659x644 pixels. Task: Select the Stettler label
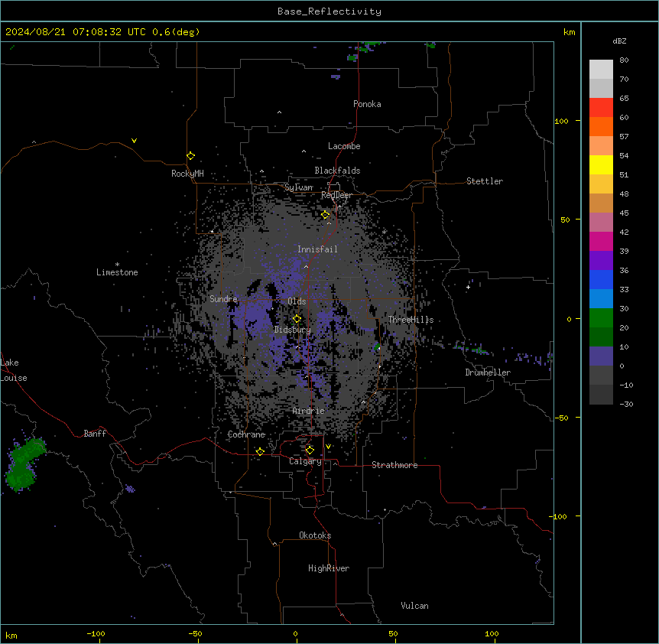[x=485, y=181]
